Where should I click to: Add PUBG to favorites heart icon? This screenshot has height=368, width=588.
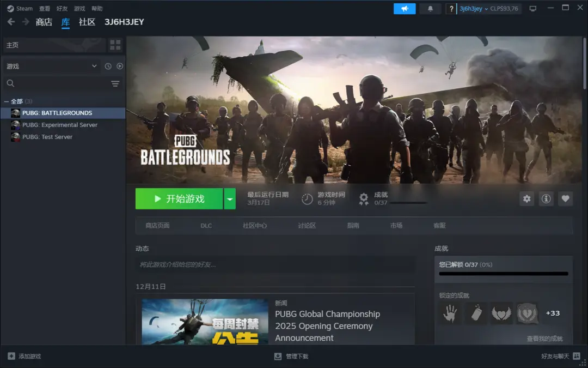(x=566, y=198)
